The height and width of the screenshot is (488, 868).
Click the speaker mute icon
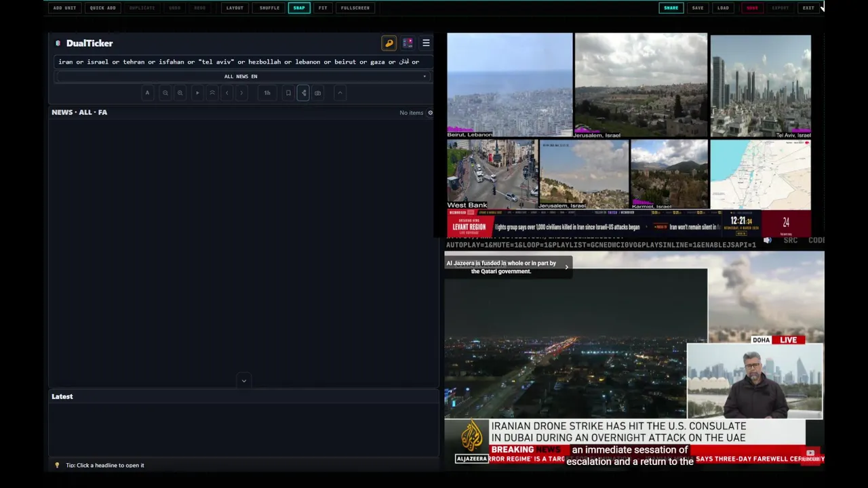768,241
